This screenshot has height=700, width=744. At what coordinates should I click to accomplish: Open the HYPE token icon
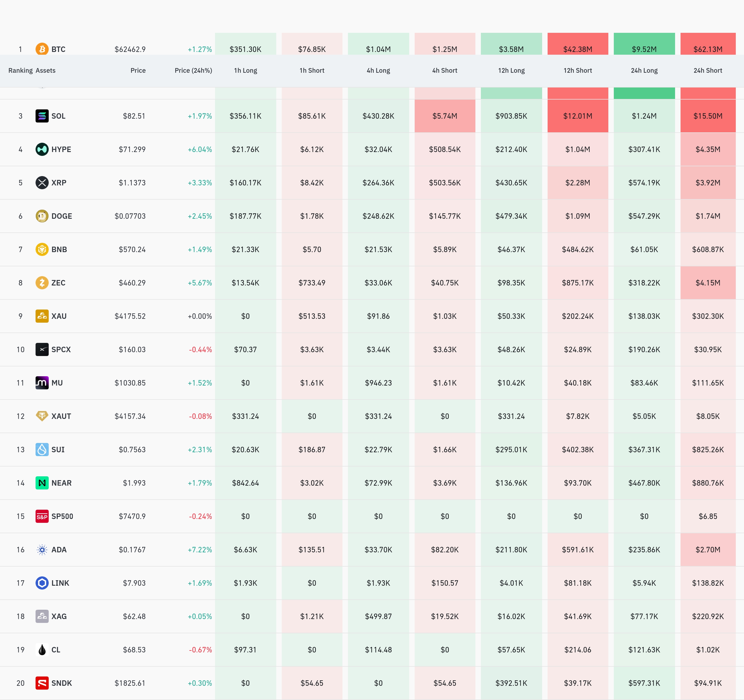pos(42,149)
